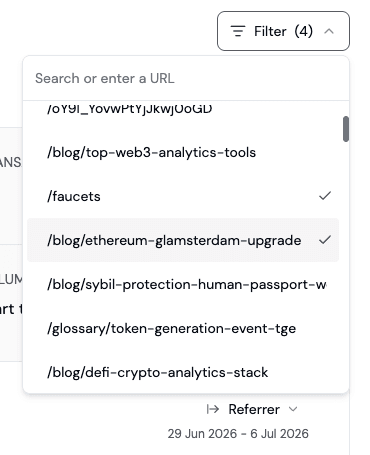This screenshot has height=455, width=370.
Task: Click the (4) filter count
Action: 304,31
